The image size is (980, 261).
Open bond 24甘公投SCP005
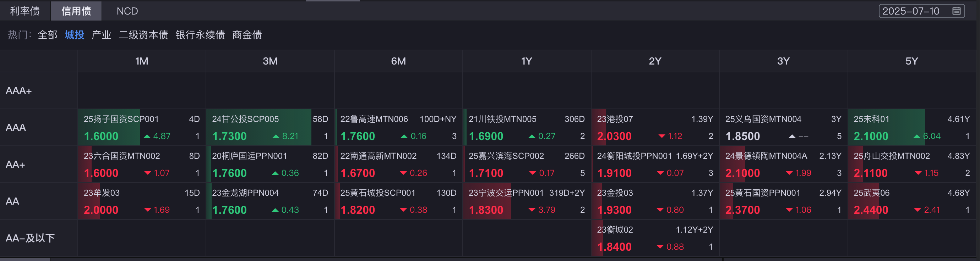[x=245, y=119]
